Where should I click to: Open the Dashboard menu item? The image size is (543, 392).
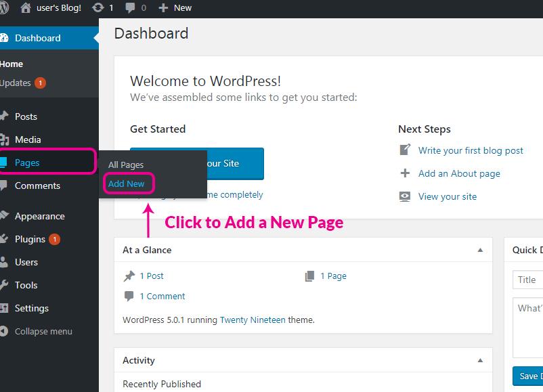pos(49,38)
